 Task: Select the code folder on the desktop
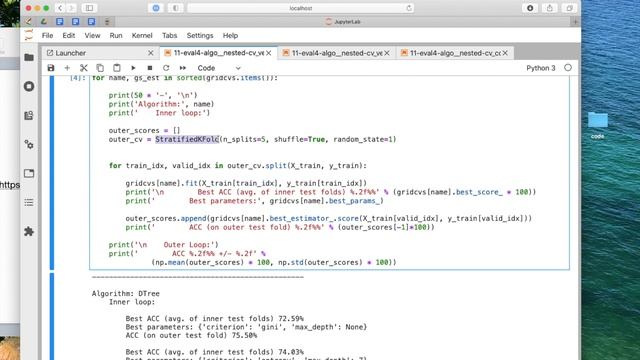(598, 126)
